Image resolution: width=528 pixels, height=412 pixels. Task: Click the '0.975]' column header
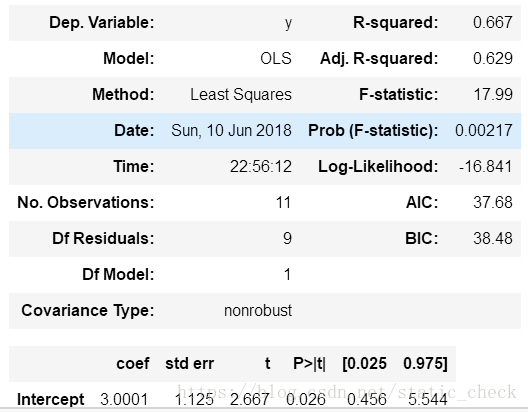[425, 364]
